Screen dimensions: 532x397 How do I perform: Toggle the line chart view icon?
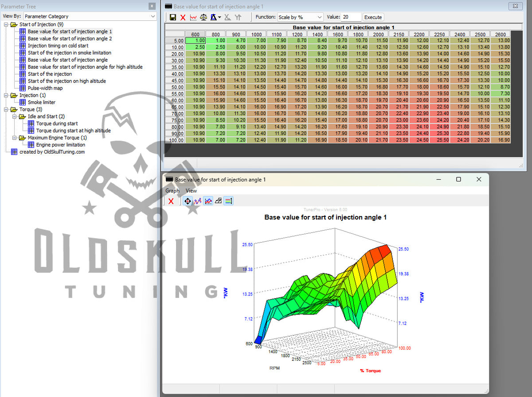tap(208, 201)
